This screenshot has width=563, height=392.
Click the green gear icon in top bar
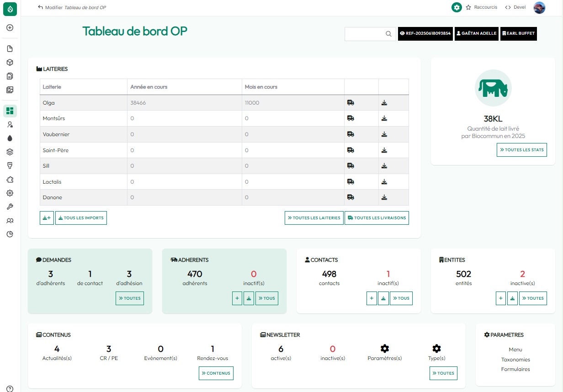(x=457, y=7)
